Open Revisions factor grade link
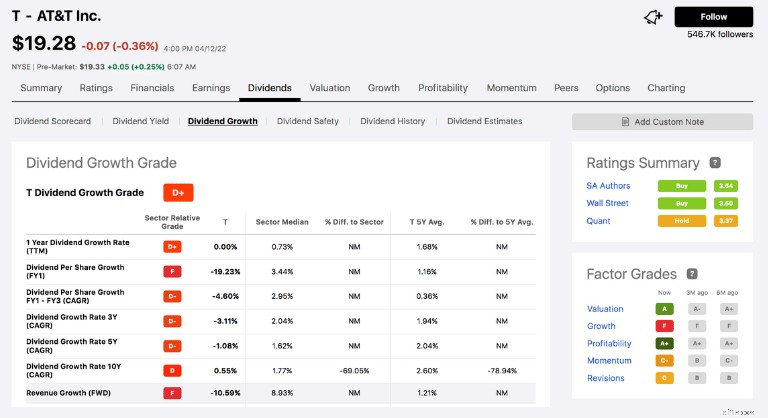 click(x=606, y=378)
